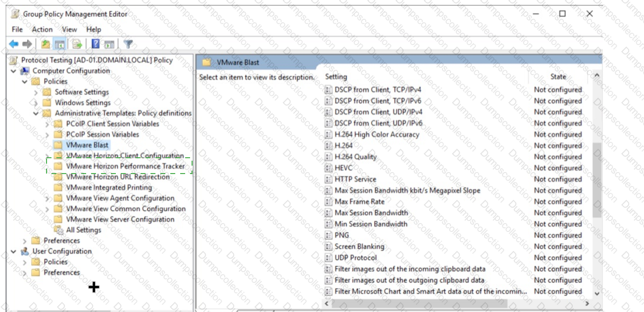Open the View menu
This screenshot has height=312, width=644.
(69, 30)
